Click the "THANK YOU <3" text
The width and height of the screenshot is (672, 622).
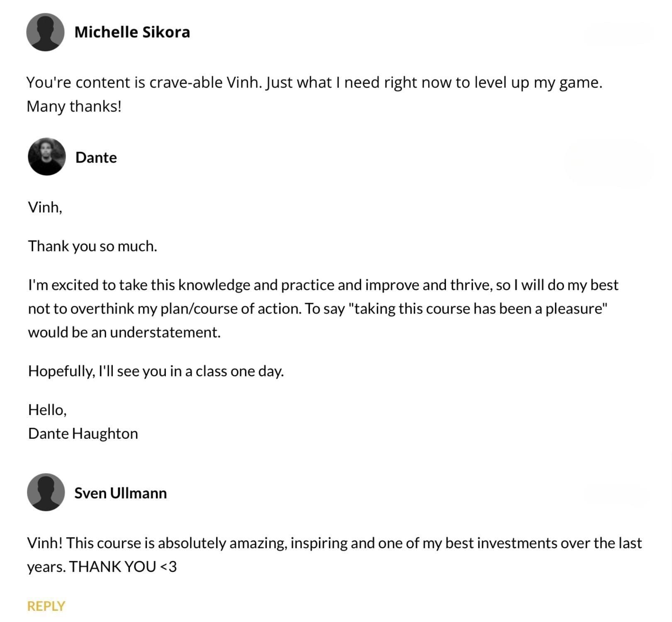(123, 566)
